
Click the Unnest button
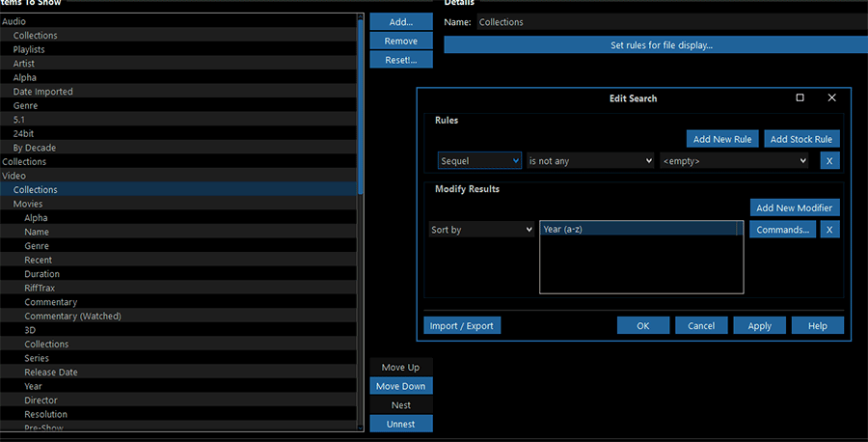(401, 424)
